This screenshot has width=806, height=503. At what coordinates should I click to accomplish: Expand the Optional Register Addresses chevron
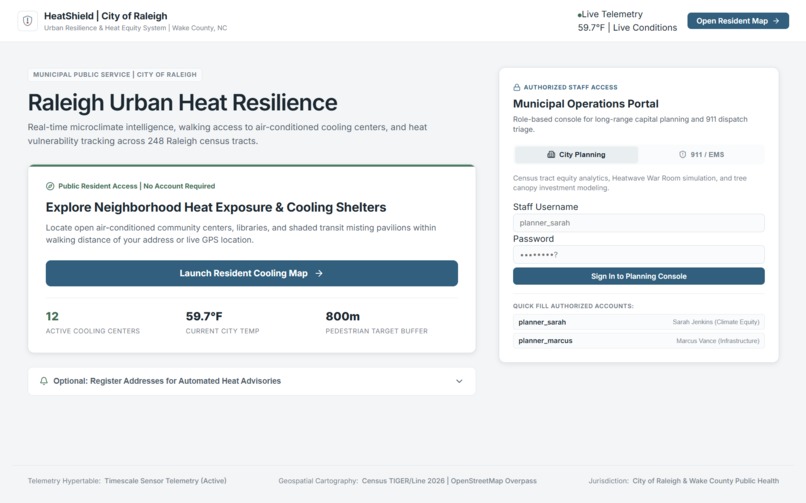pyautogui.click(x=459, y=381)
